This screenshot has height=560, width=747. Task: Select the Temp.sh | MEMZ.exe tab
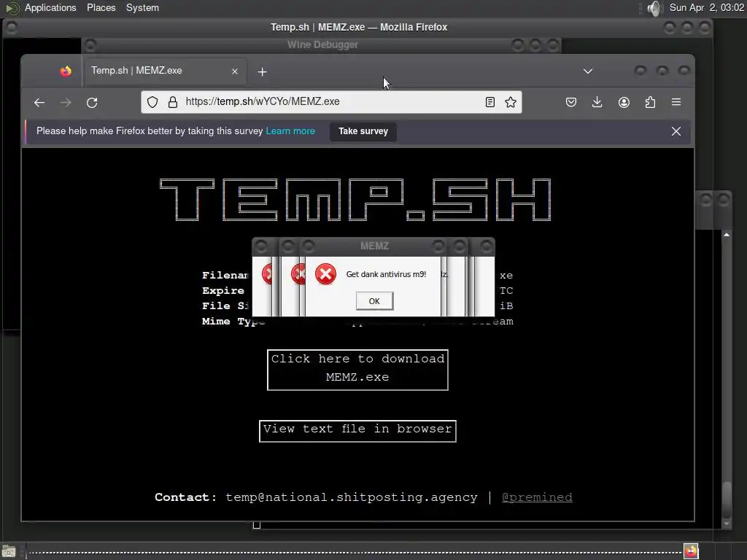click(x=165, y=71)
